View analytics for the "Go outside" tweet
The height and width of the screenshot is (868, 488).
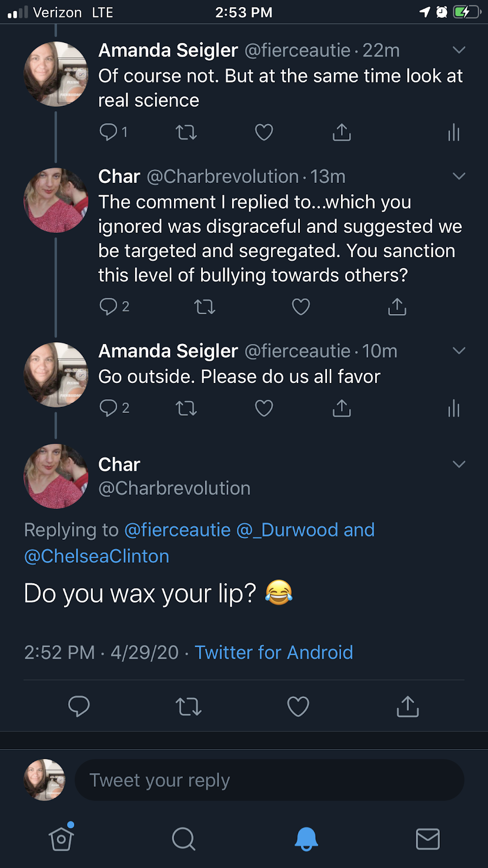[454, 408]
